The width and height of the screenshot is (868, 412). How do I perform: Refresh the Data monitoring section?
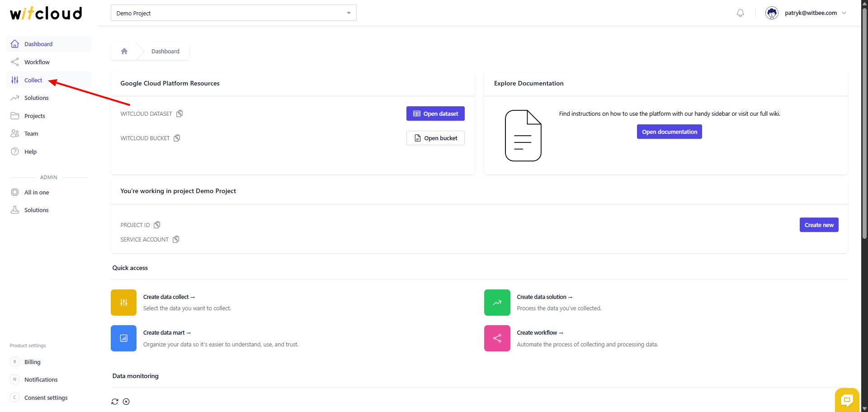click(x=115, y=402)
